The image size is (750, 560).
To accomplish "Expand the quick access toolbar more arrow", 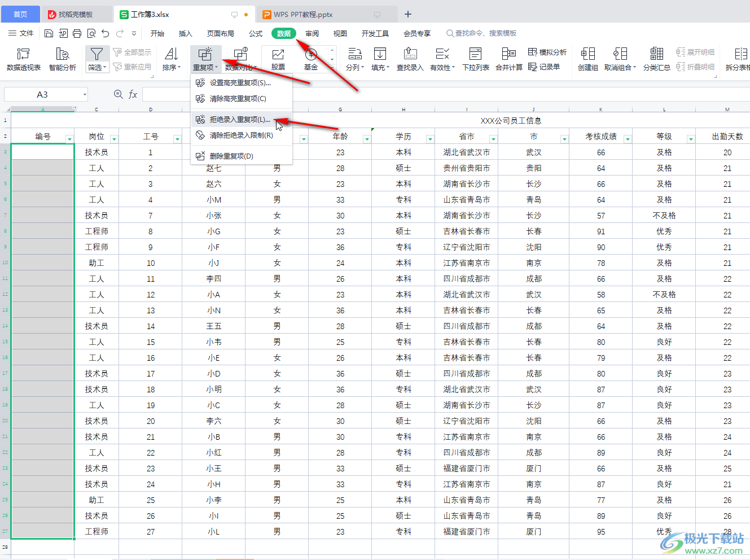I will [134, 33].
